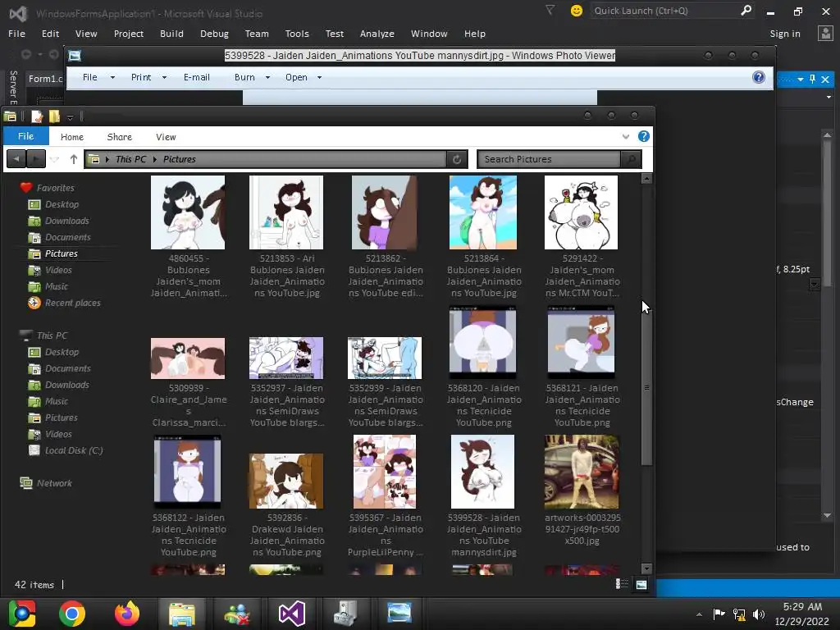Click the Visual Studio logo icon in title bar
The width and height of the screenshot is (840, 630).
[18, 13]
